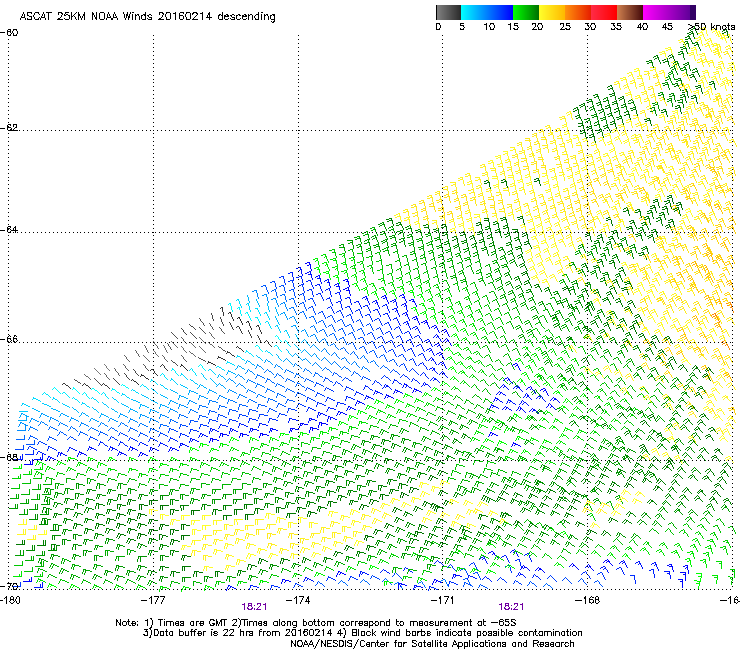
Task: Click the longitude axis label '-177'
Action: click(153, 600)
